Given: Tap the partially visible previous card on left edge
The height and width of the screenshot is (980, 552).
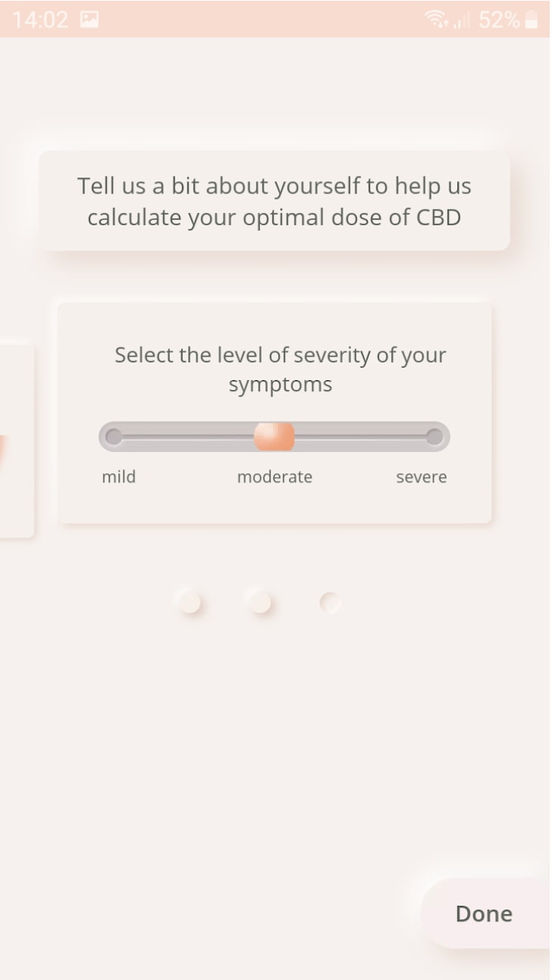Looking at the screenshot, I should click(x=15, y=442).
